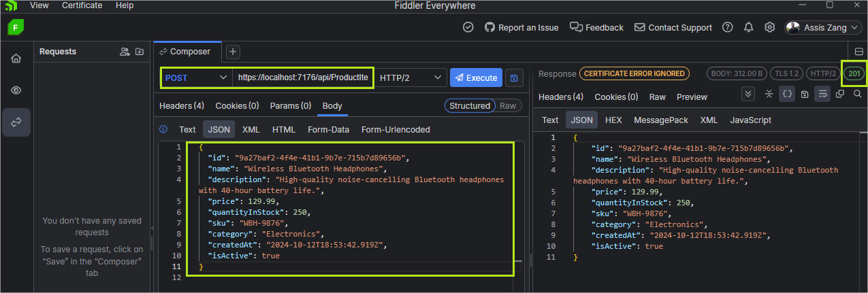Click Contact Support link
The image size is (868, 293).
[x=673, y=28]
